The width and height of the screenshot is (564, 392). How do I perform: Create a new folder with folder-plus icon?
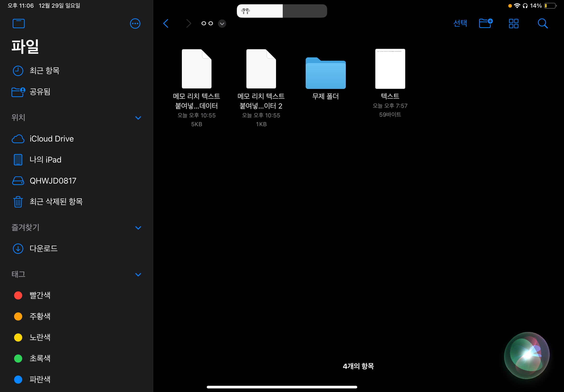click(486, 24)
